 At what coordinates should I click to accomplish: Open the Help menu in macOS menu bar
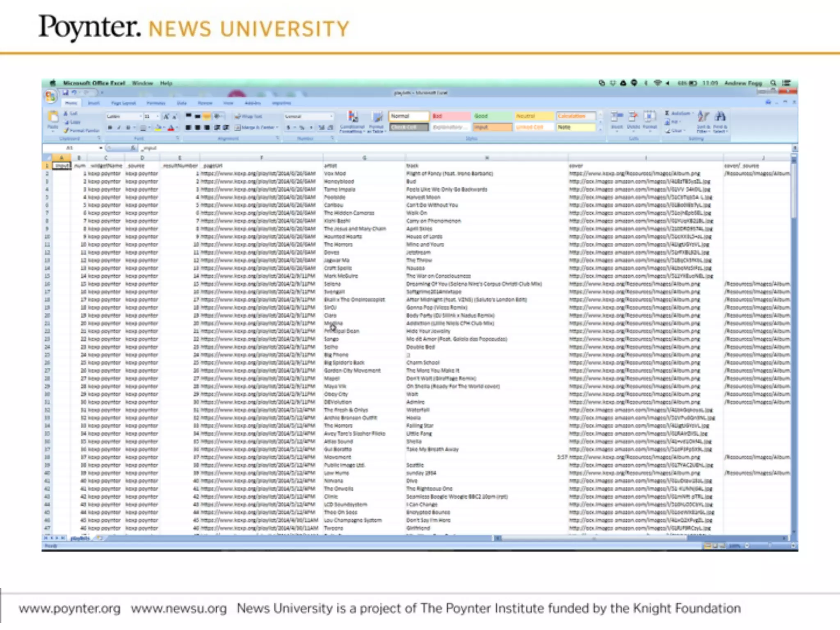166,83
